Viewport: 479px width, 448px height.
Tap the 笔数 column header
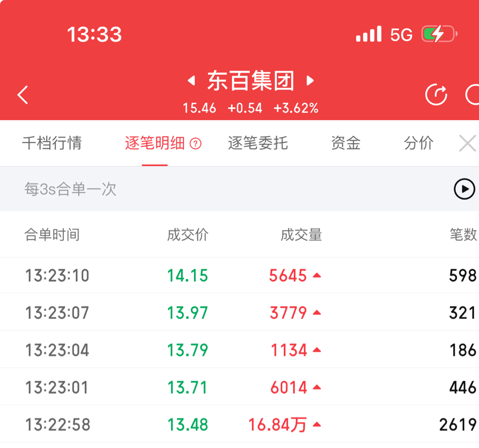pyautogui.click(x=463, y=235)
